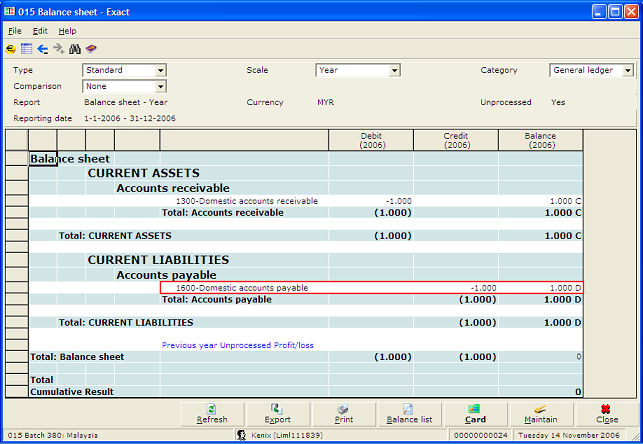Open the Category dropdown
Image resolution: width=643 pixels, height=444 pixels.
(628, 71)
